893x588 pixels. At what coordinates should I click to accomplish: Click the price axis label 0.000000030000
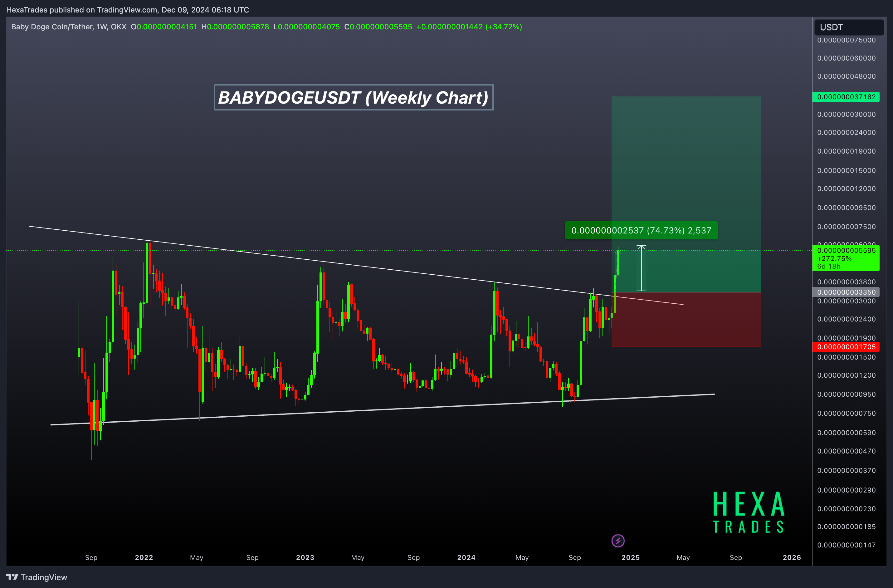pos(847,115)
